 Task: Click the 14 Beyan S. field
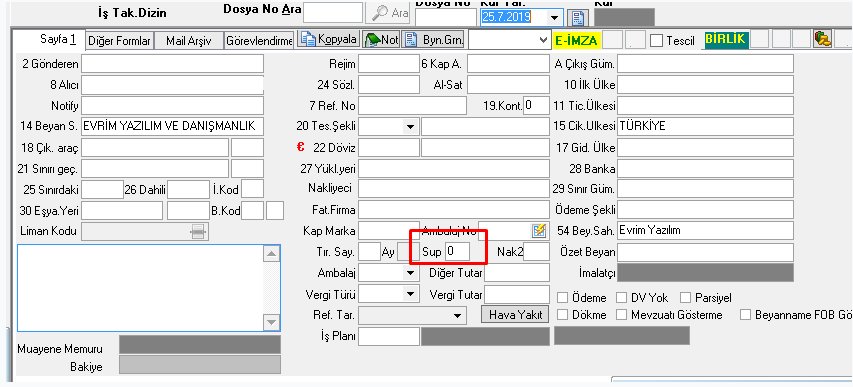[x=172, y=126]
